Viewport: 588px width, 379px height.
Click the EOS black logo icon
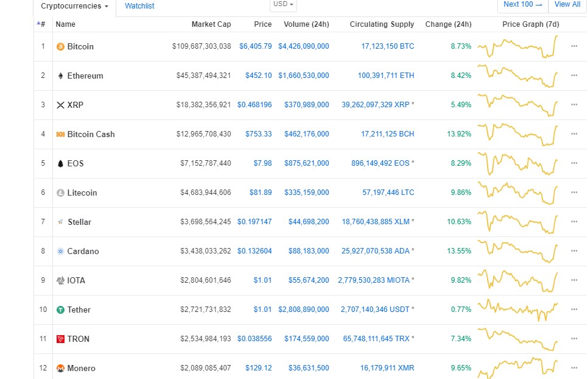(60, 164)
